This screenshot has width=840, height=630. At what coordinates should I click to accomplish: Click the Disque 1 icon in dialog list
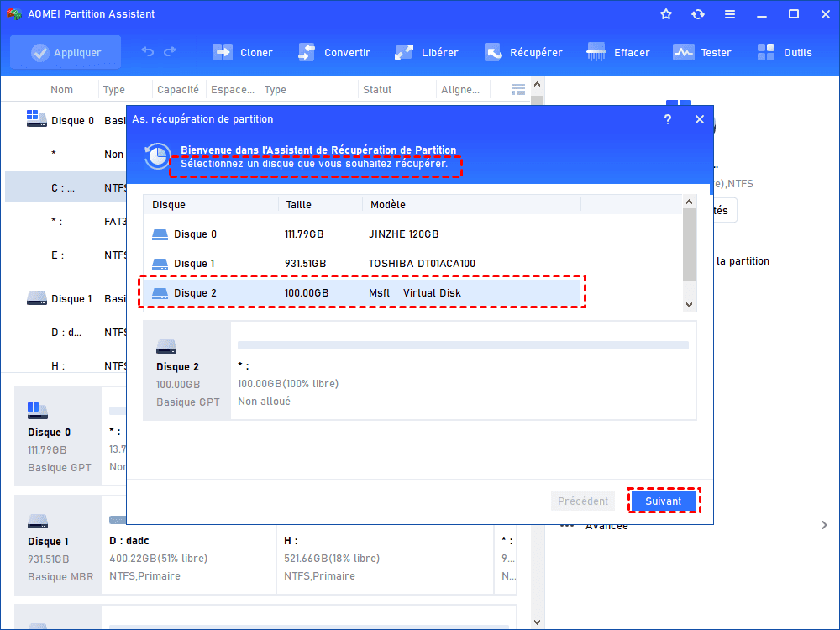[160, 264]
